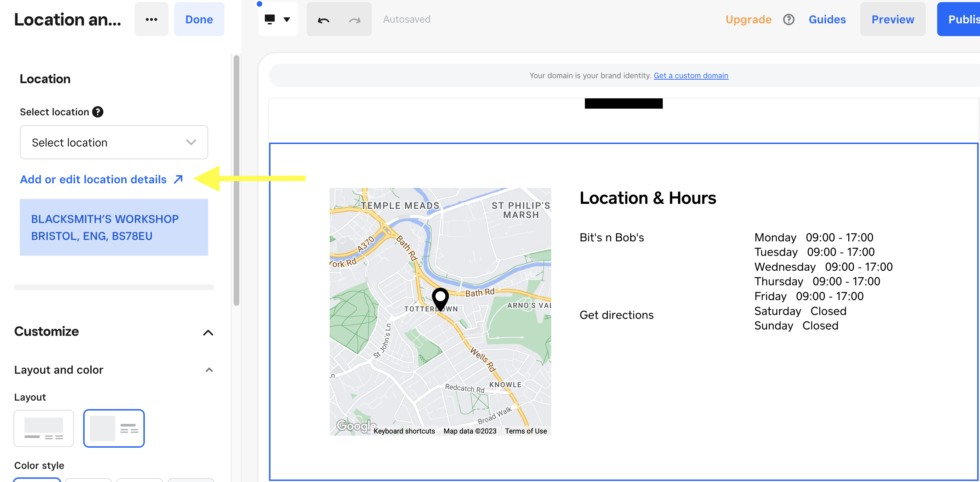Click the Saturday Closed row

click(x=800, y=311)
